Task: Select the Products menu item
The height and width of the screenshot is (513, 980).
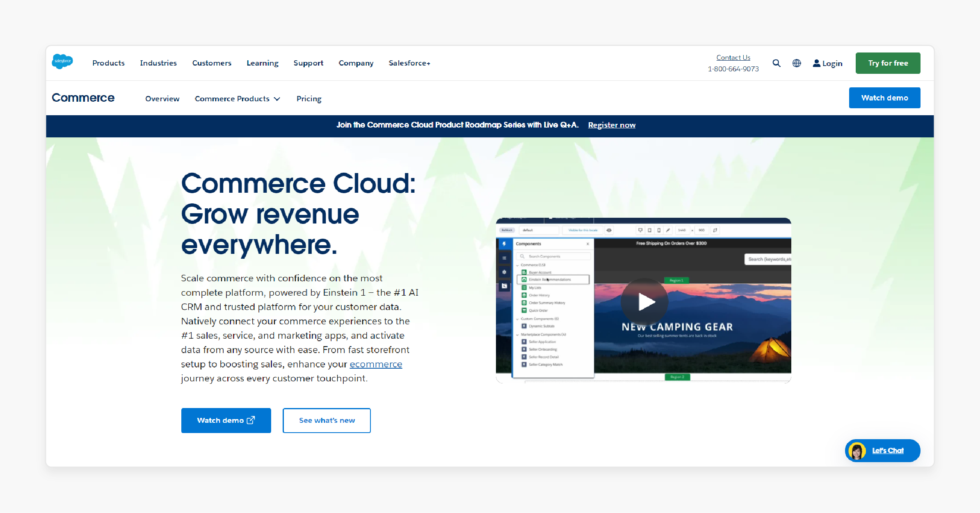Action: tap(109, 63)
